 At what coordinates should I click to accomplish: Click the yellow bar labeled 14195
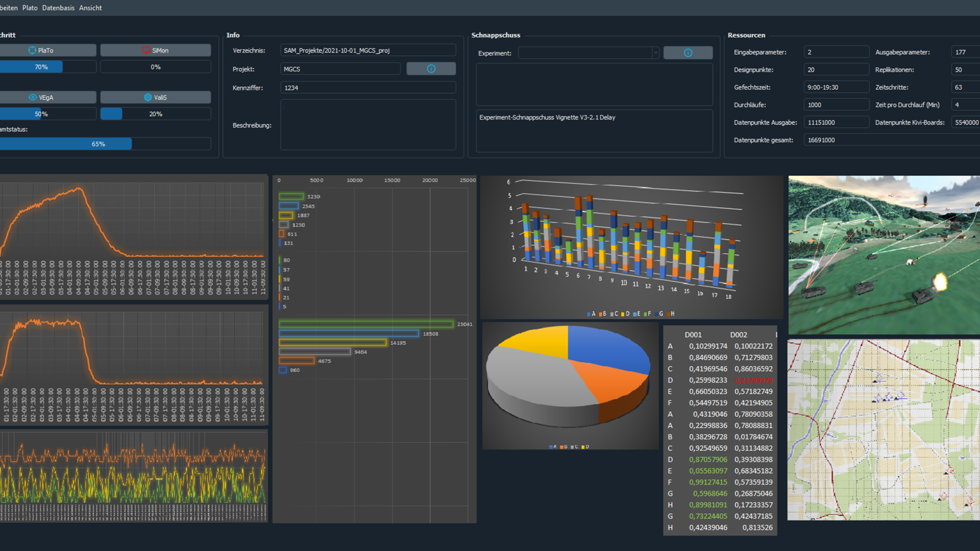333,343
